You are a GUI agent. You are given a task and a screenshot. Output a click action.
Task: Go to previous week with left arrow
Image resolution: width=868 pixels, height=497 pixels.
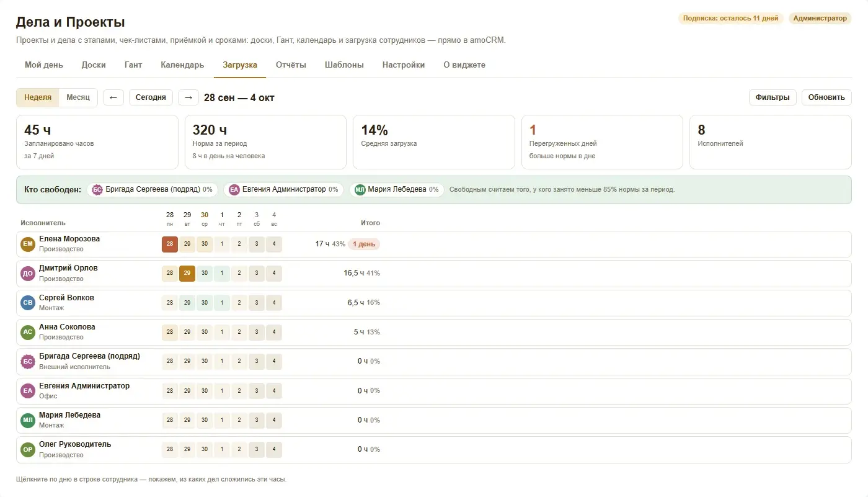[x=113, y=97]
